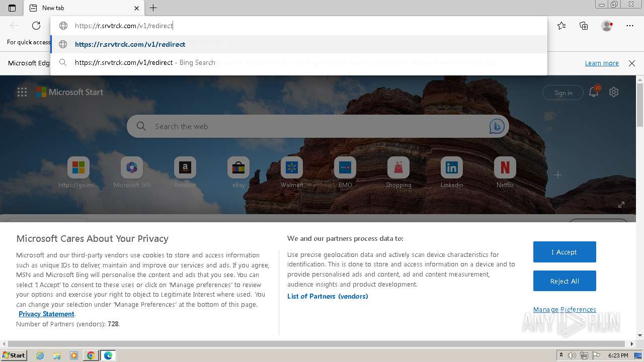The width and height of the screenshot is (644, 362).
Task: Open the LinkedIn quick link tile
Action: pos(452,172)
